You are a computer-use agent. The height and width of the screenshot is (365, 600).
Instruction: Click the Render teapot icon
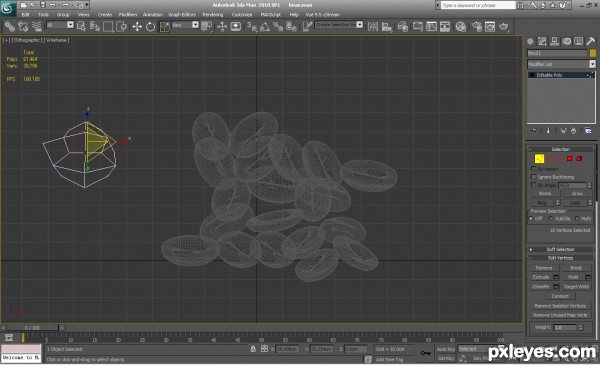(x=504, y=26)
